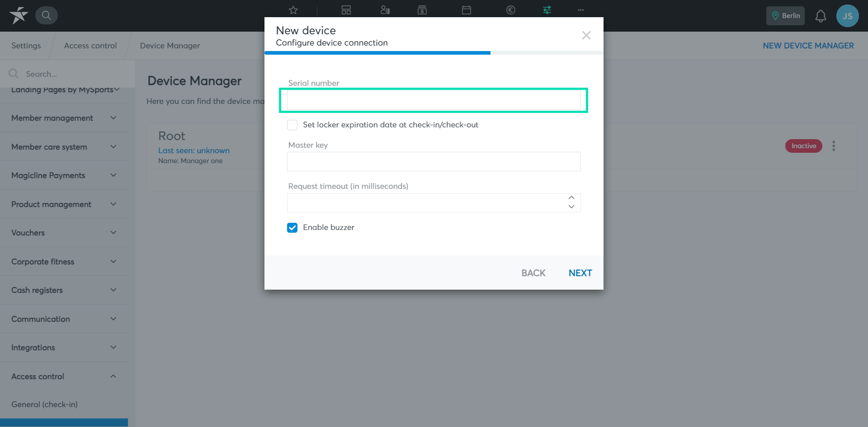The image size is (868, 427).
Task: Open the global search magnifier button
Action: click(46, 15)
